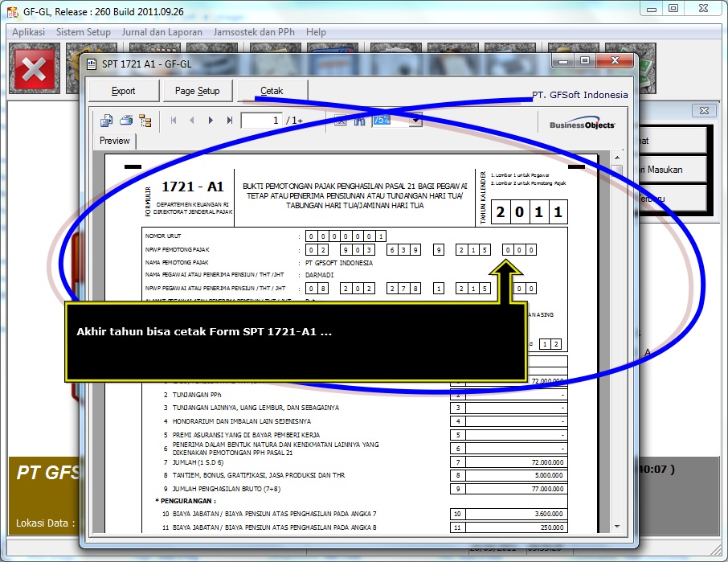Click the red X exit icon in main toolbar

(x=35, y=68)
